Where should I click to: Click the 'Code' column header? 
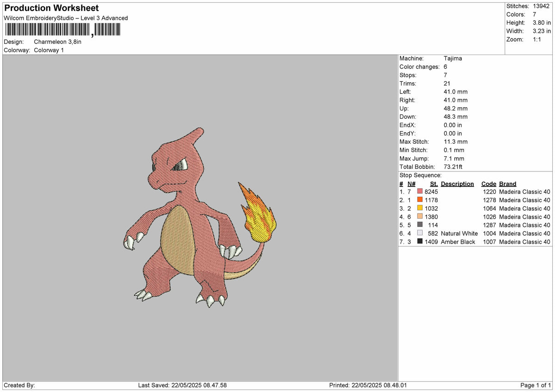[488, 184]
